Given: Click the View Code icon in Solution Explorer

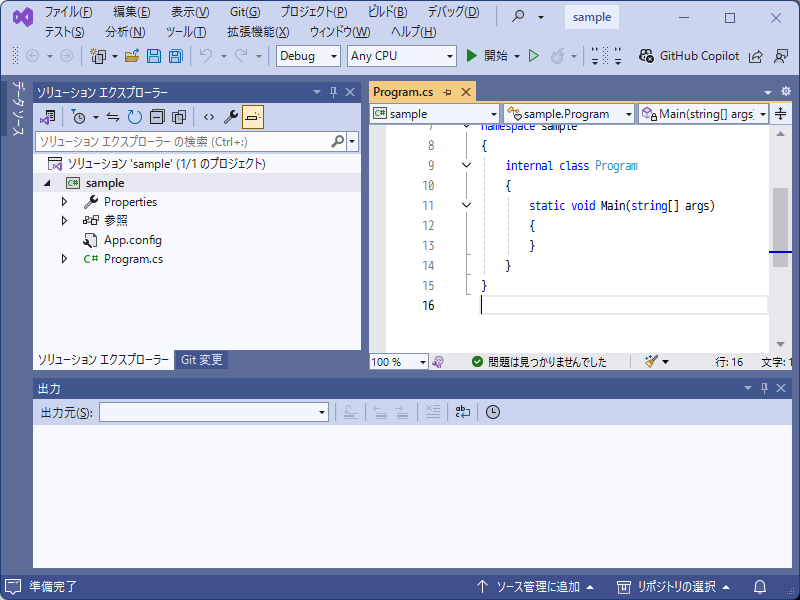Looking at the screenshot, I should pyautogui.click(x=208, y=117).
